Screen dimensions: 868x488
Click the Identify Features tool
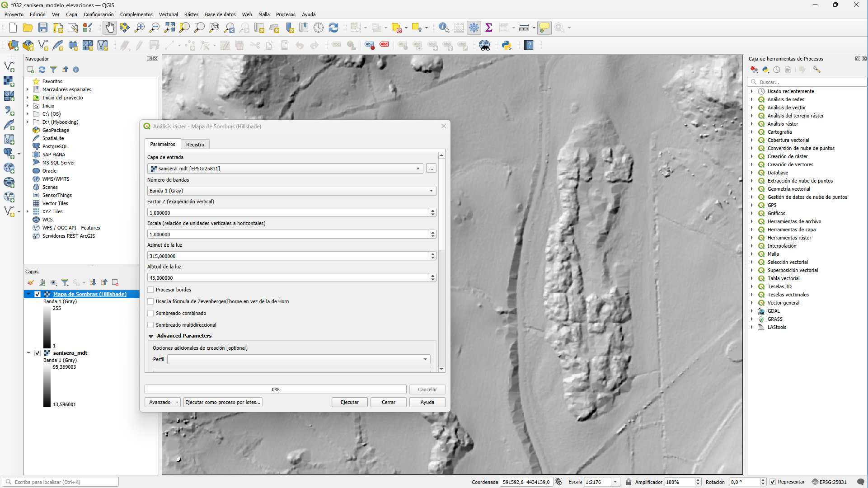tap(444, 28)
